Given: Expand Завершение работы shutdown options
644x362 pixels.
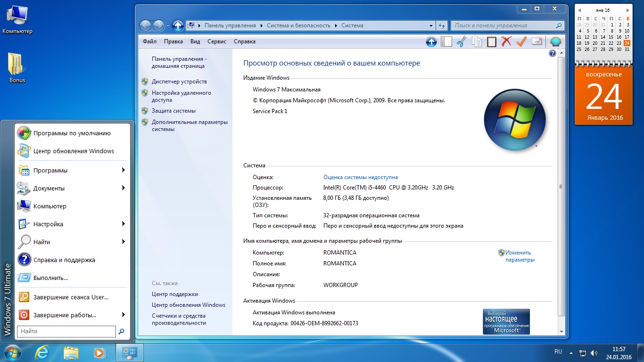Looking at the screenshot, I should tap(123, 315).
